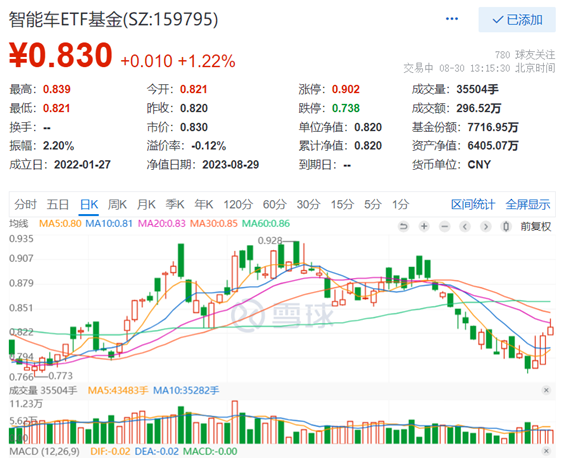Click the MA10:0.81 moving average label
Image resolution: width=571 pixels, height=458 pixels.
109,224
